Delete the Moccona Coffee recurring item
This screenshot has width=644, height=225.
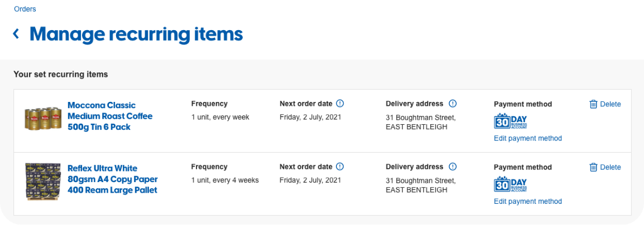coord(610,104)
